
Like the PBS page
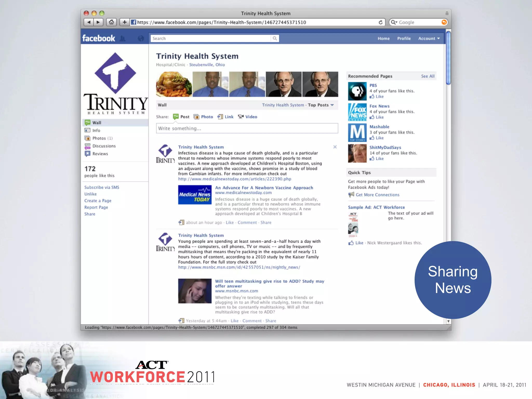[x=377, y=97]
